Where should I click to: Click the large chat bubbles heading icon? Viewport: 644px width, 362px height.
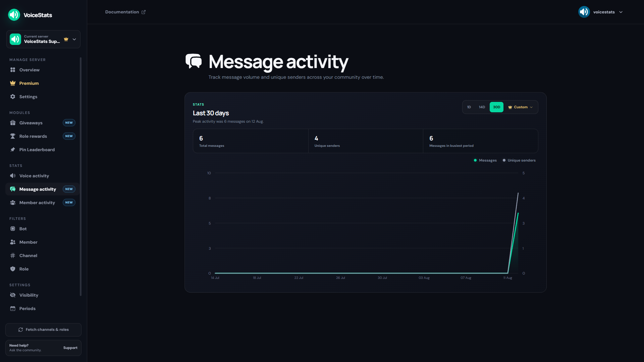click(194, 61)
